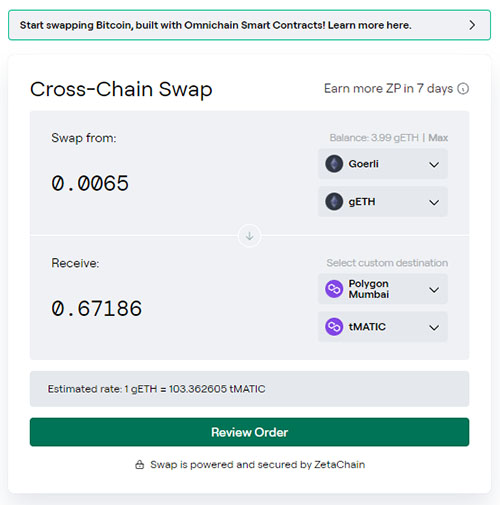Click the tMATIC token icon

pos(334,327)
